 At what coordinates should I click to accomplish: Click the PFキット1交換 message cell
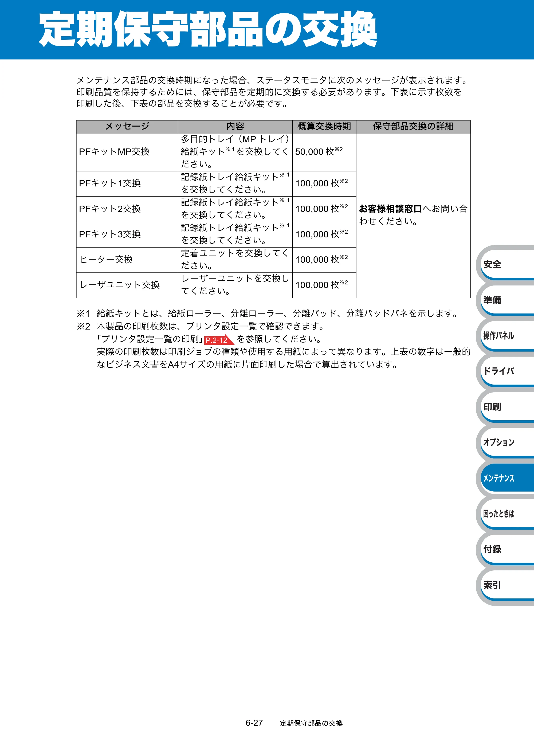[127, 183]
